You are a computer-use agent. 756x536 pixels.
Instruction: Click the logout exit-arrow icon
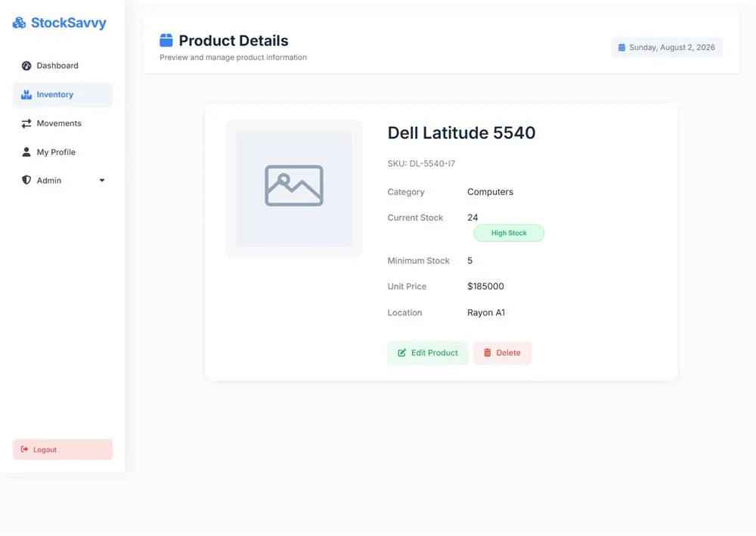tap(25, 449)
